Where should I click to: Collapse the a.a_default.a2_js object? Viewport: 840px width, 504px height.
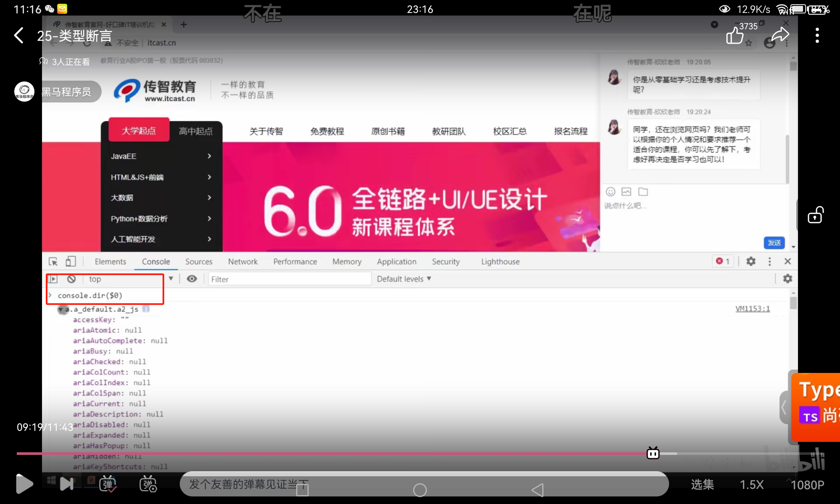coord(60,310)
